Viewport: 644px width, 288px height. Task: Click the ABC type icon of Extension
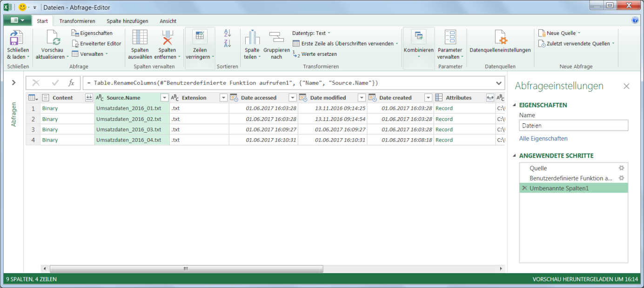(175, 98)
